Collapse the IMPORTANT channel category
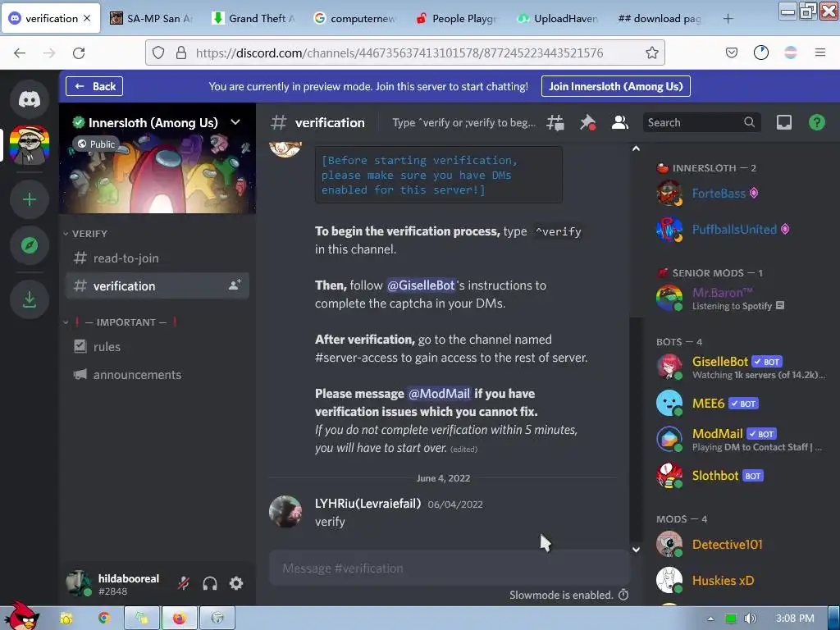 click(121, 322)
